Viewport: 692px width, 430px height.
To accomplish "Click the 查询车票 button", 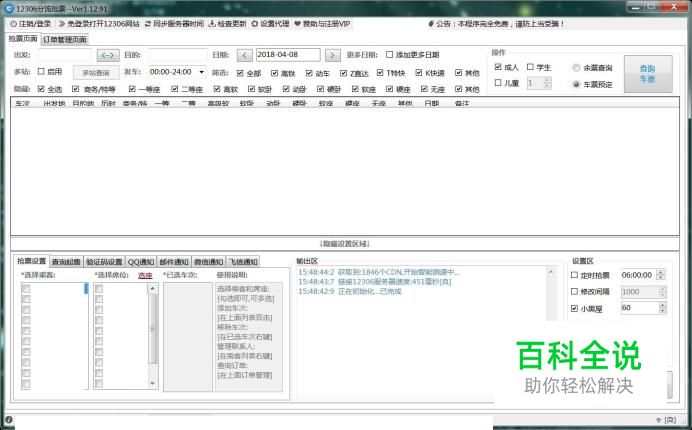I will [648, 74].
